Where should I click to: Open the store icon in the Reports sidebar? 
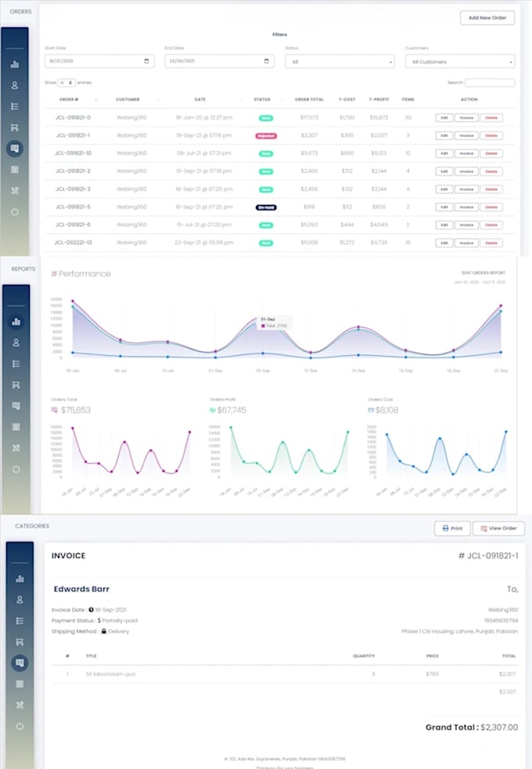[16, 385]
